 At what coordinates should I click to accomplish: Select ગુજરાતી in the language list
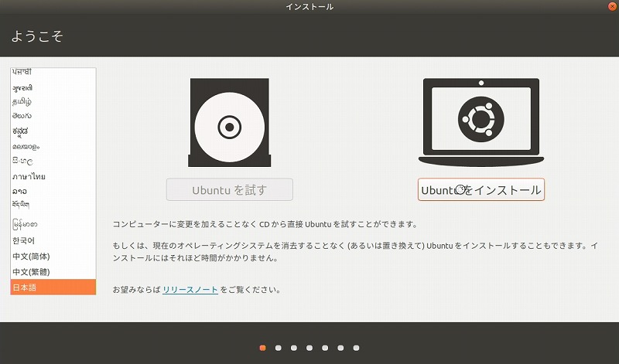coord(53,87)
